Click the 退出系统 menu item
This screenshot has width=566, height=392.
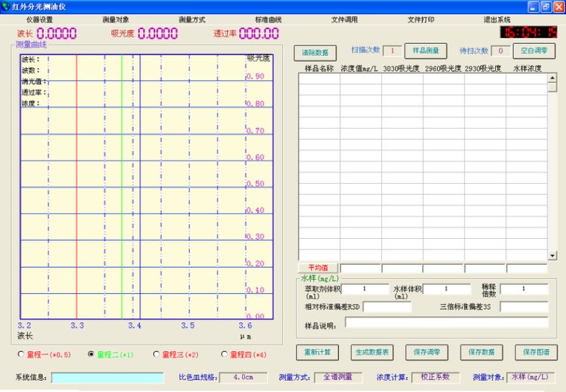[497, 20]
